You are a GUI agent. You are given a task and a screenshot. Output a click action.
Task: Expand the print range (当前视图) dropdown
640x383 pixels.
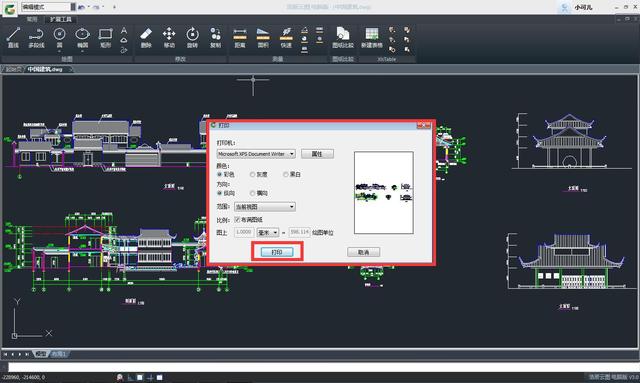click(264, 207)
